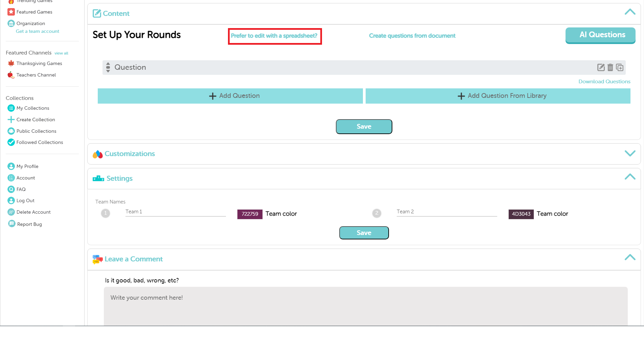Image resolution: width=644 pixels, height=363 pixels.
Task: Delete the question using trash icon
Action: coord(610,67)
